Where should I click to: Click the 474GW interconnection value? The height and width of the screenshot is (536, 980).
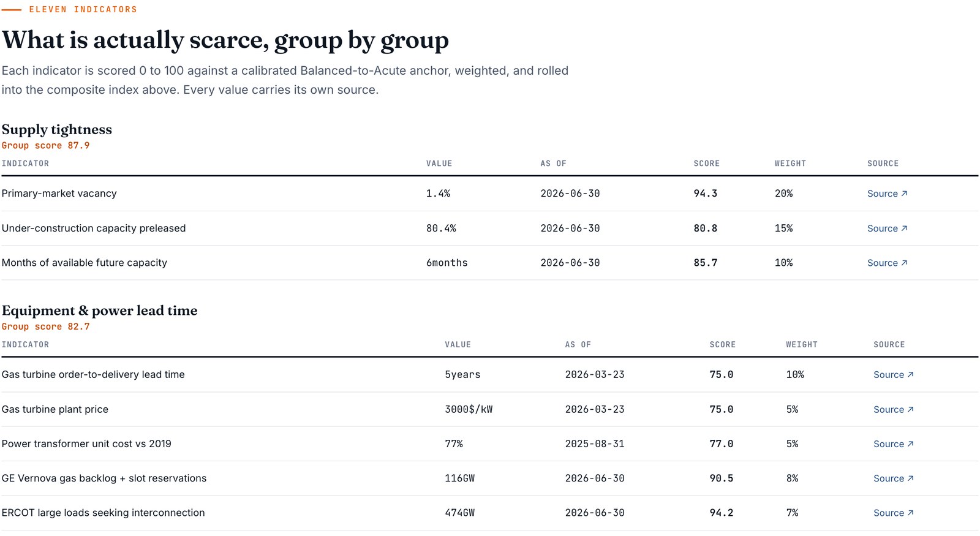[x=459, y=513]
